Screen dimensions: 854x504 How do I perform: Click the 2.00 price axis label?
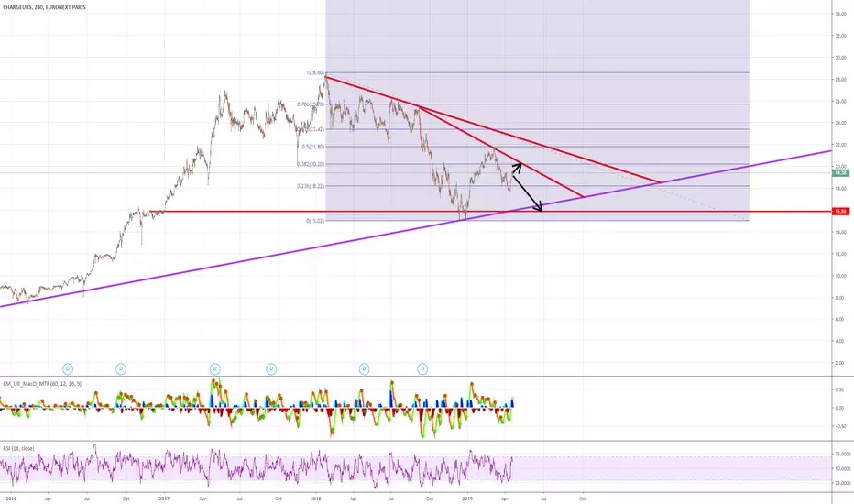(840, 363)
